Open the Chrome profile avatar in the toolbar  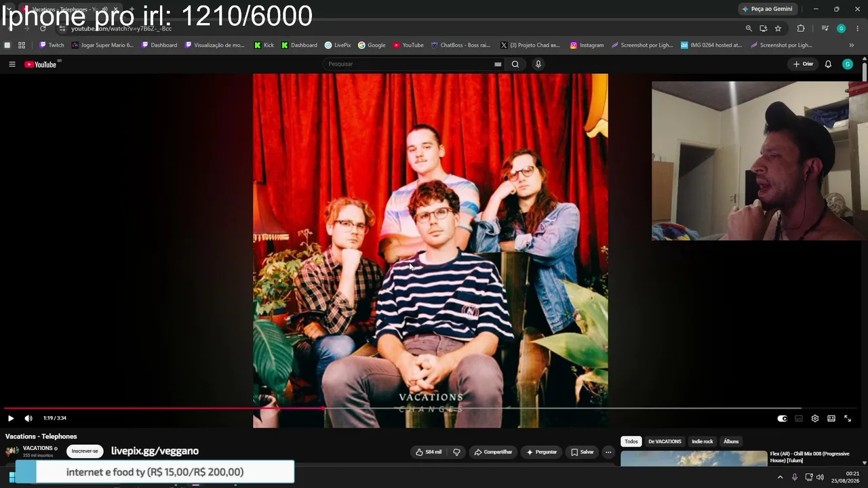tap(841, 28)
